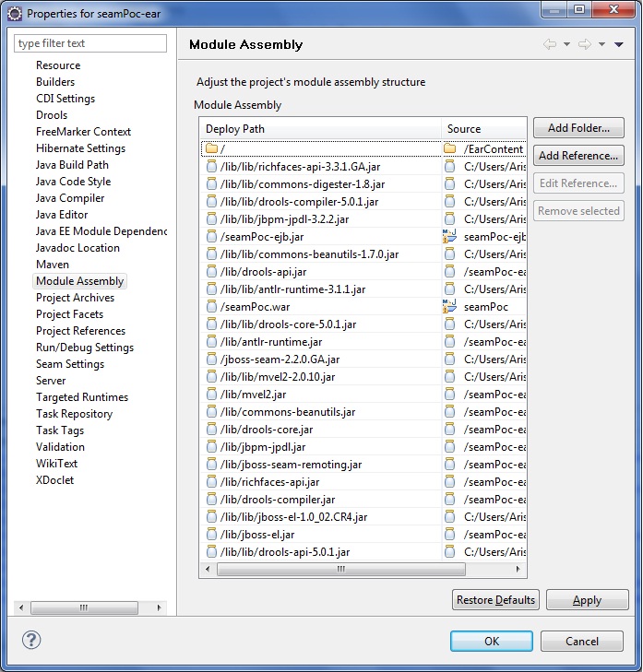Click the table scrollbar right arrow
The image size is (643, 672).
tap(518, 569)
